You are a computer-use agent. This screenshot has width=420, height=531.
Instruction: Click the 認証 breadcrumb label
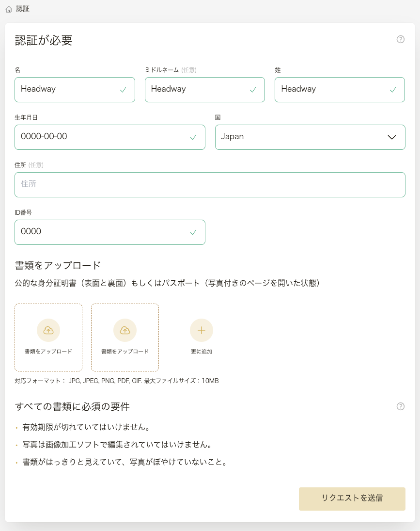pyautogui.click(x=23, y=9)
